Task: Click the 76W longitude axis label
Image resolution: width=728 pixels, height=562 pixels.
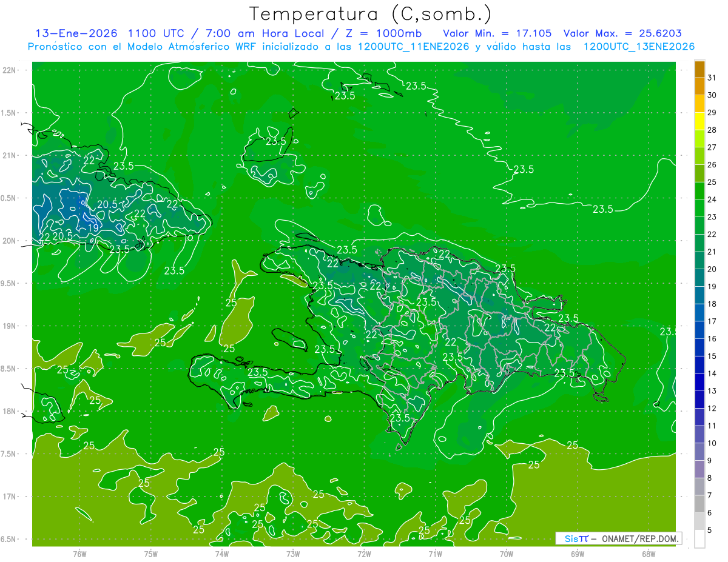Action: point(79,554)
